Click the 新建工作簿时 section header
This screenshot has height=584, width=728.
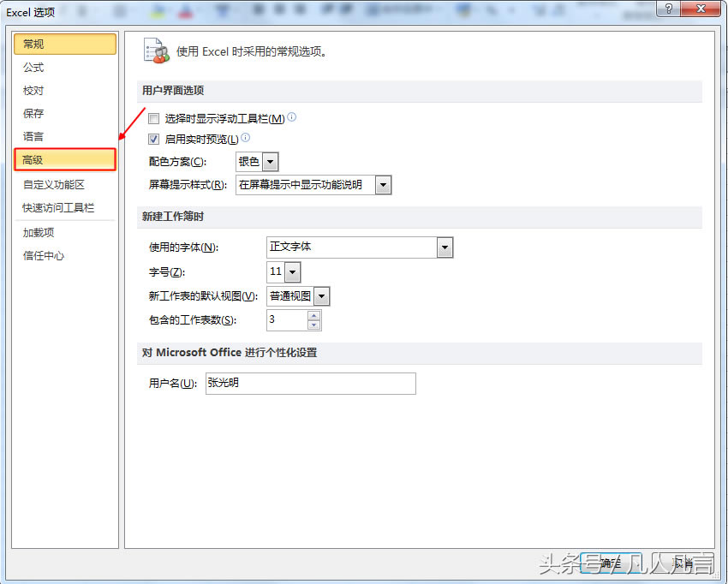[173, 217]
